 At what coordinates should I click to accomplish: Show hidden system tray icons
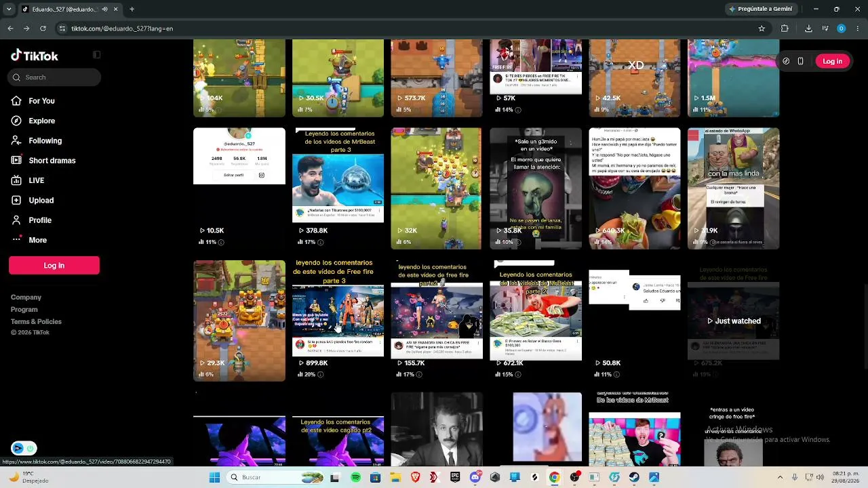780,477
